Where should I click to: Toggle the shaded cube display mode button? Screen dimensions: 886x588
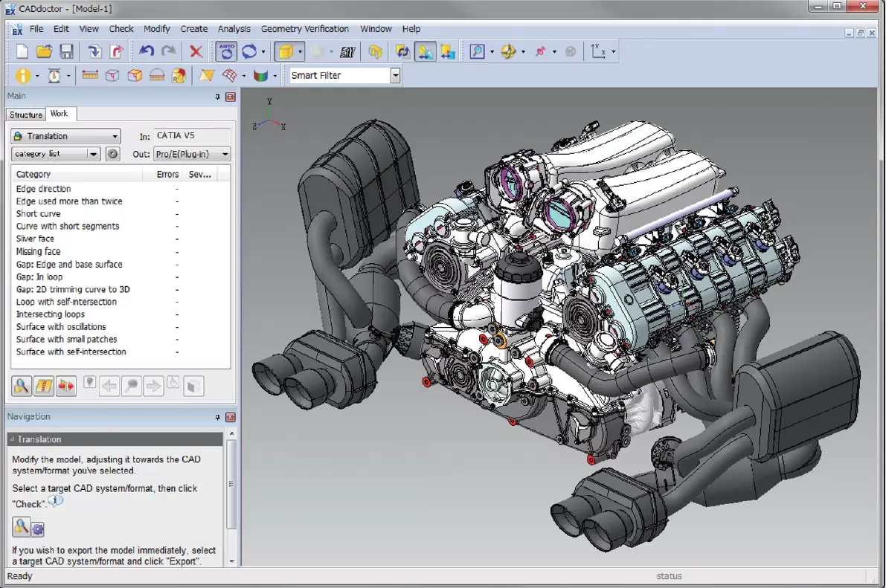coord(284,51)
